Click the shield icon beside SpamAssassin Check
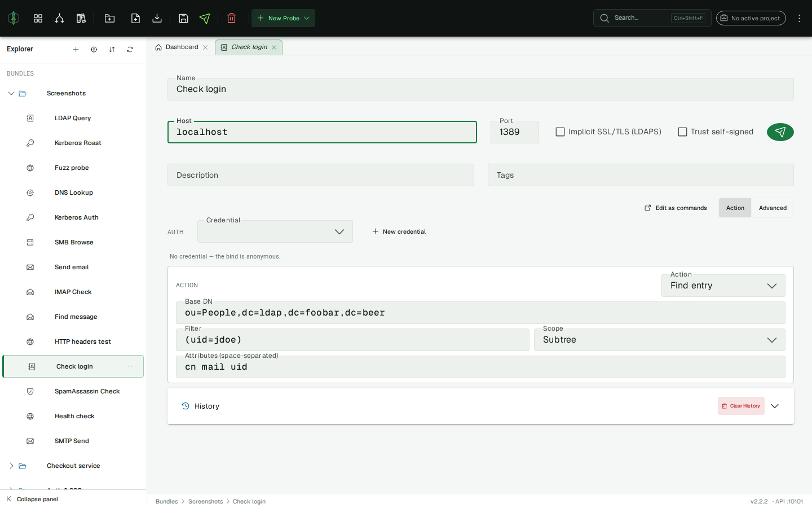This screenshot has height=508, width=812. click(30, 391)
